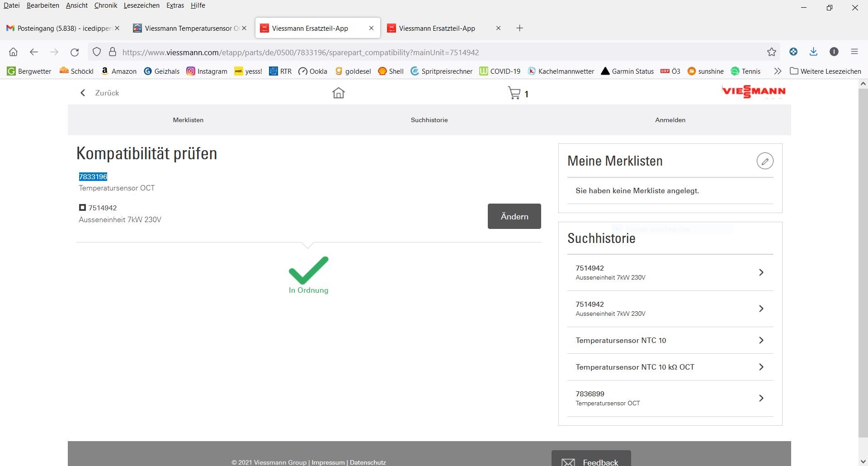This screenshot has width=868, height=466.
Task: Click the Viessmann logo
Action: click(x=754, y=91)
